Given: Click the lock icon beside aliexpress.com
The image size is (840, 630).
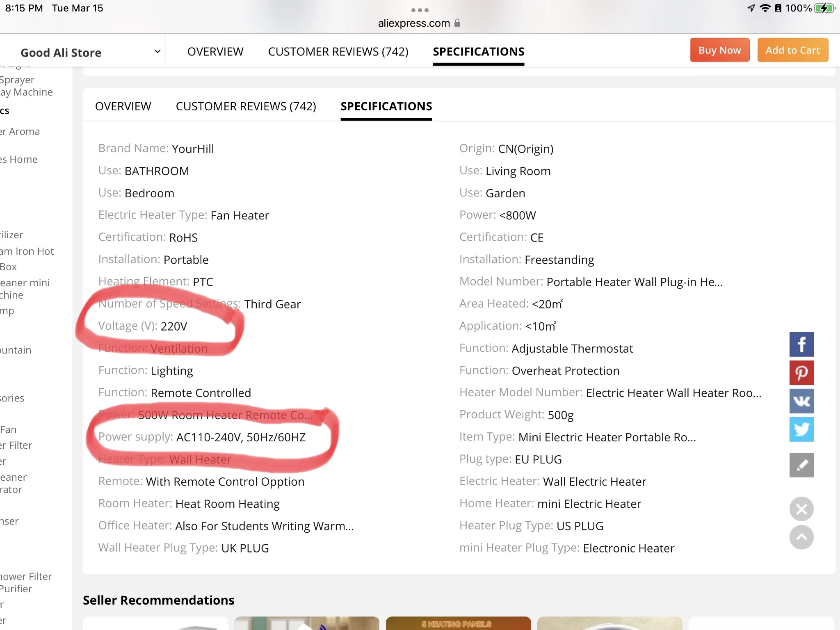Looking at the screenshot, I should (x=457, y=23).
